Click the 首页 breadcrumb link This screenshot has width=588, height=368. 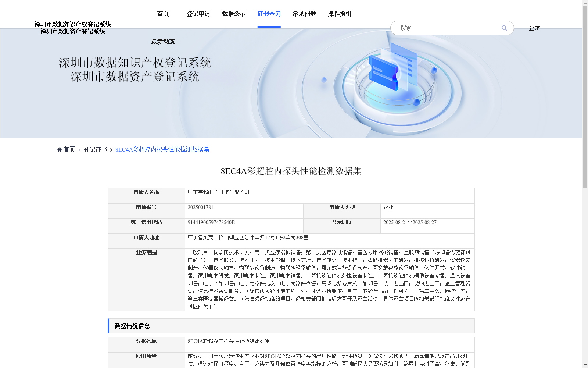click(x=69, y=149)
